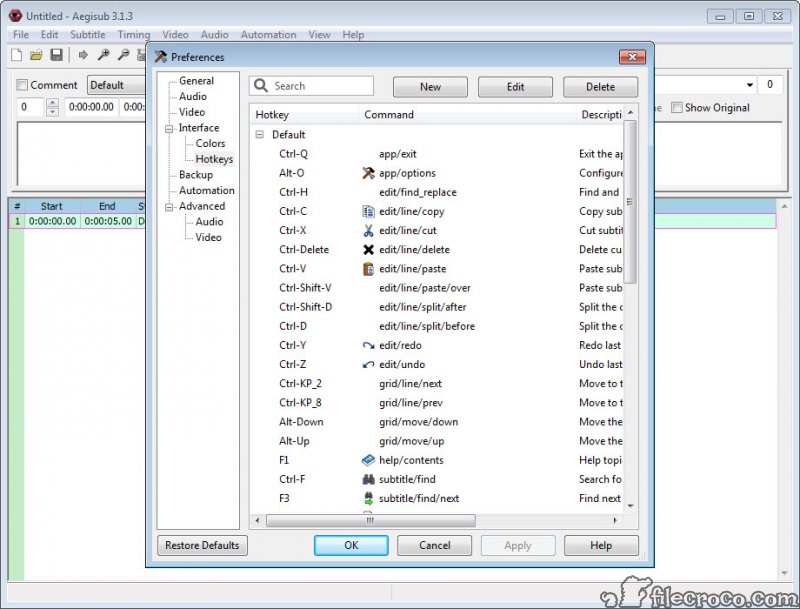The width and height of the screenshot is (800, 609).
Task: Click the Ctrl-Q hotkey cell
Action: pyautogui.click(x=293, y=154)
